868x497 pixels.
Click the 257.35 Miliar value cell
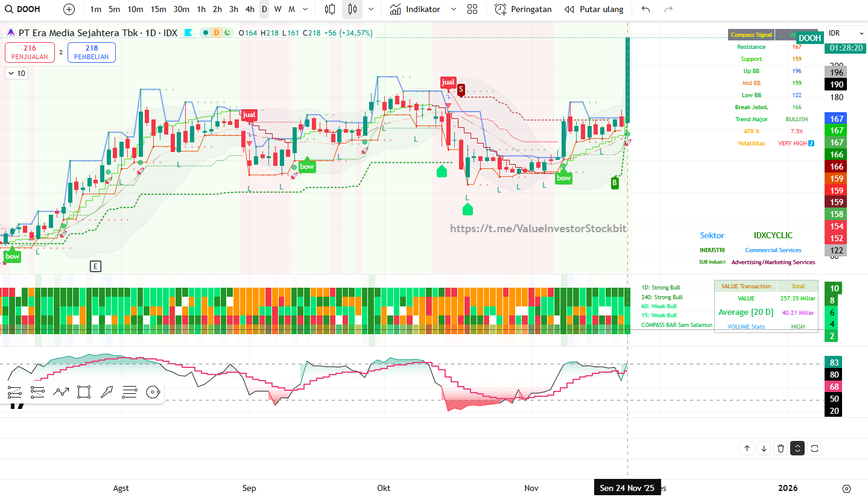pyautogui.click(x=797, y=298)
